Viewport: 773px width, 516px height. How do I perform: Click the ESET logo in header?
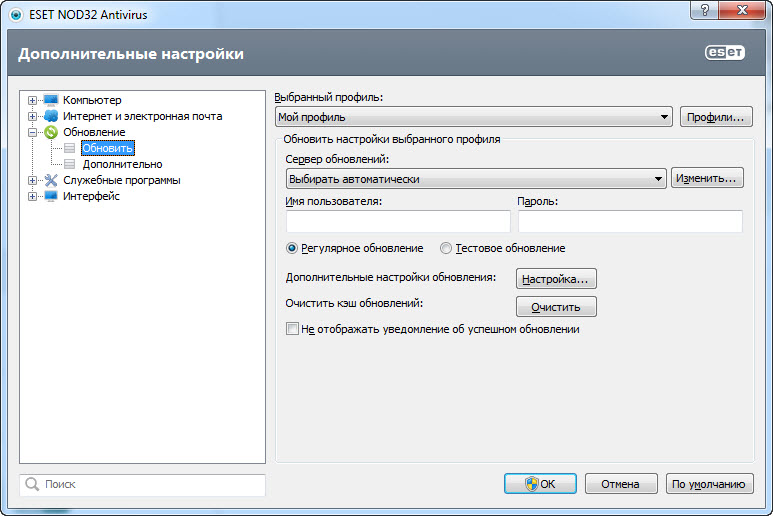pos(725,53)
